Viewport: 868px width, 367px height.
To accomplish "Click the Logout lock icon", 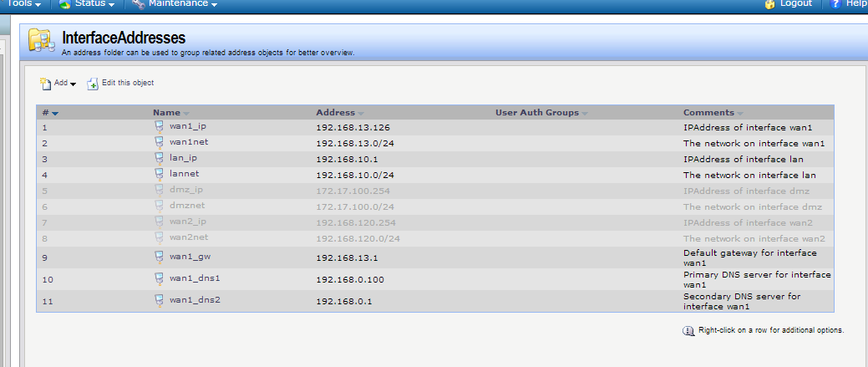I will point(770,4).
